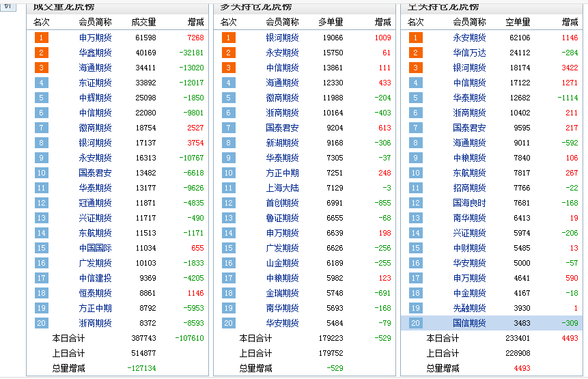Select the change value -12017
The height and width of the screenshot is (379, 588).
(192, 83)
